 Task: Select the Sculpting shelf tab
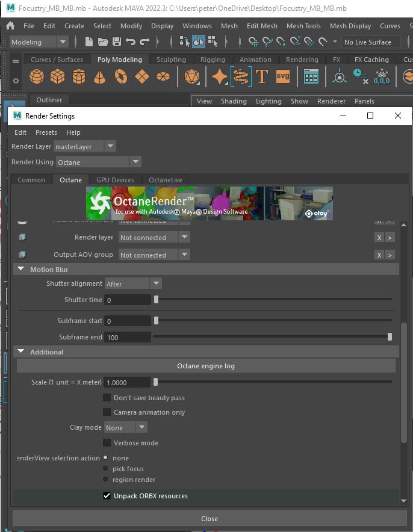[171, 60]
